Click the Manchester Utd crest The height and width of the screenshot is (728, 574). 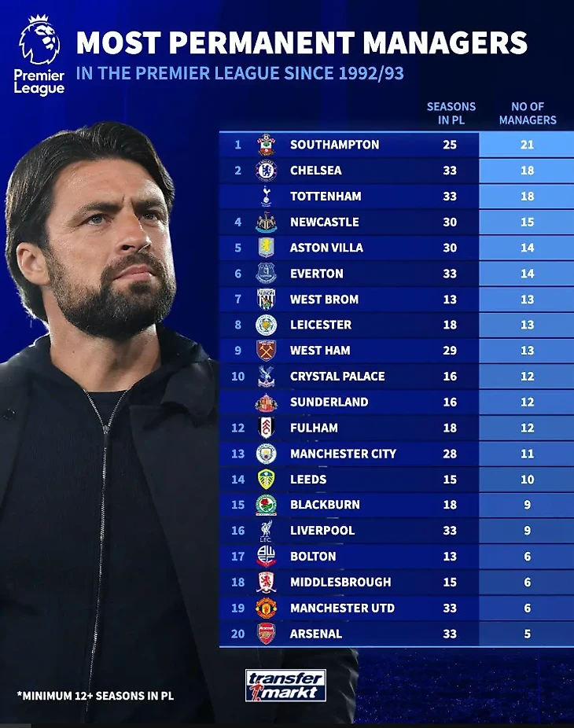267,608
